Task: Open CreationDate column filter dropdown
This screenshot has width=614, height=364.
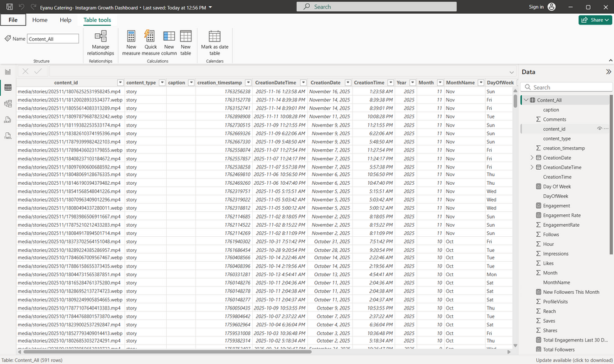Action: point(347,83)
